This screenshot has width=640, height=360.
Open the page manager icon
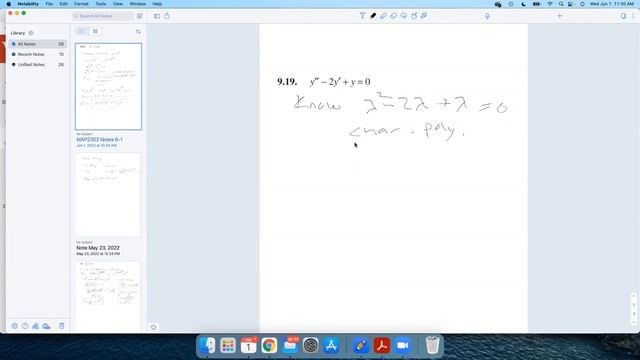[623, 16]
